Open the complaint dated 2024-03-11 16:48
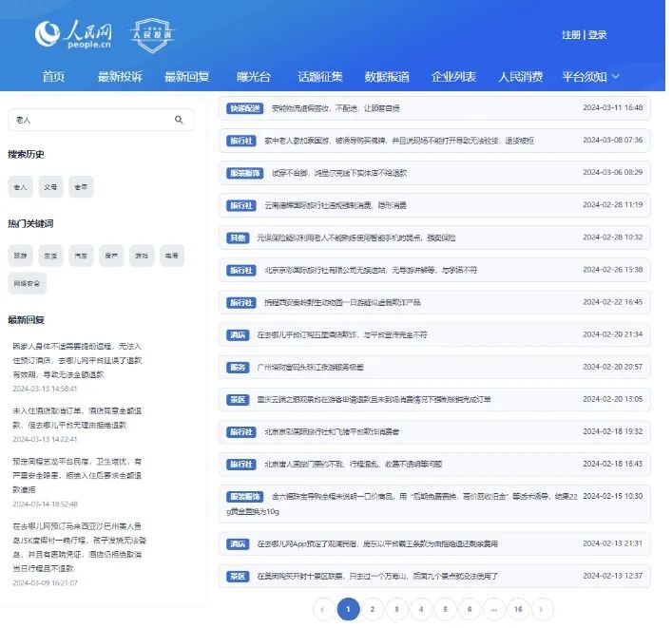Viewport: 672px width, 628px height. pyautogui.click(x=434, y=108)
